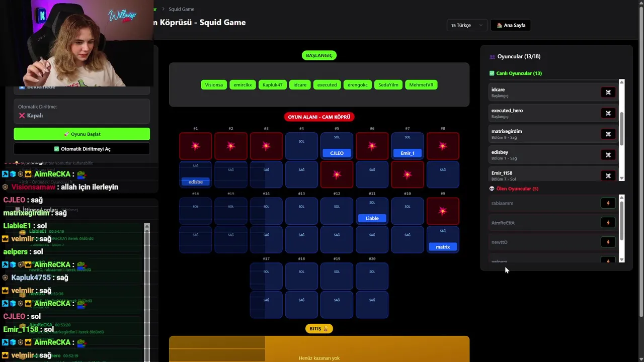Click the BİTİŞ finish label
Screen dimensions: 644x362
point(319,329)
